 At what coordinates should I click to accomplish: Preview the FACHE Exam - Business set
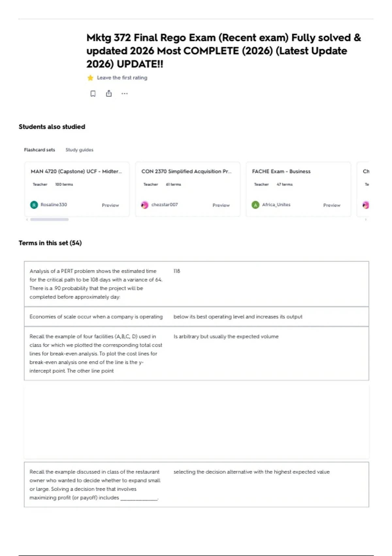pyautogui.click(x=332, y=205)
